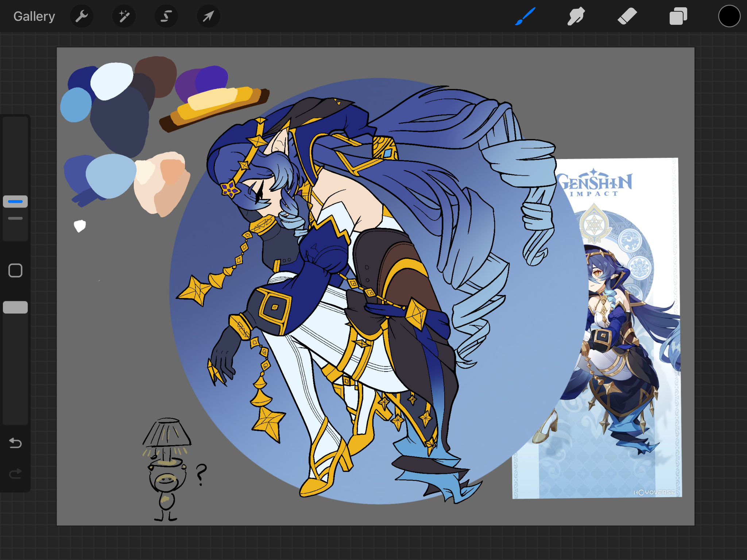Activate the Transform arrow tool
Image resolution: width=747 pixels, height=560 pixels.
208,16
